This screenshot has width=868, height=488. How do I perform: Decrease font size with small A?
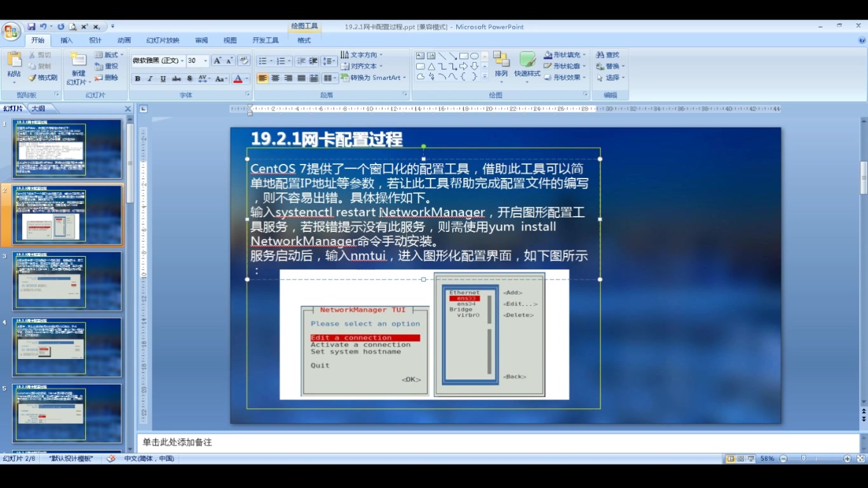[x=229, y=61]
